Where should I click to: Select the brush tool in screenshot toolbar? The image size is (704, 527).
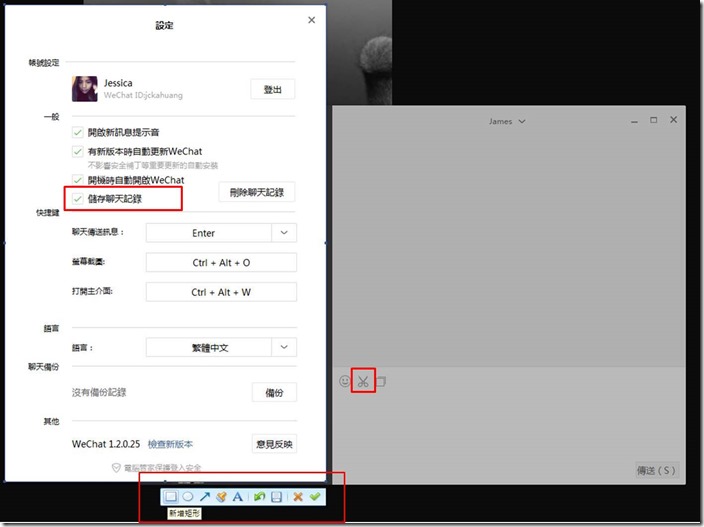click(x=221, y=496)
